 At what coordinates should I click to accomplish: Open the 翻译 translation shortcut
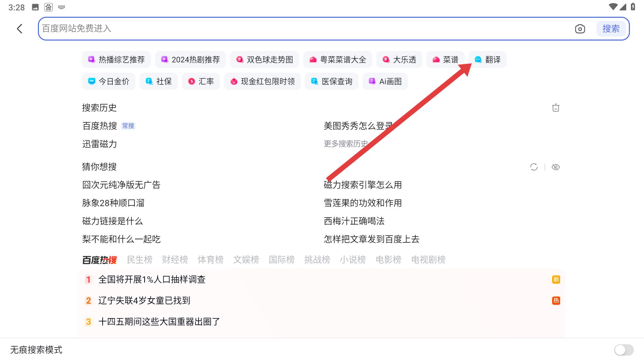coord(488,59)
